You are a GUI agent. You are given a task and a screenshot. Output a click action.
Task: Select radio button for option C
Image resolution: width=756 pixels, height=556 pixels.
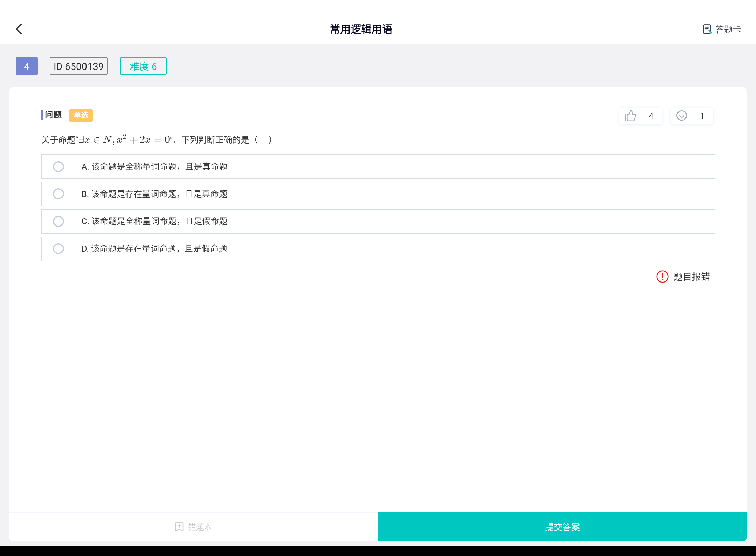[58, 221]
